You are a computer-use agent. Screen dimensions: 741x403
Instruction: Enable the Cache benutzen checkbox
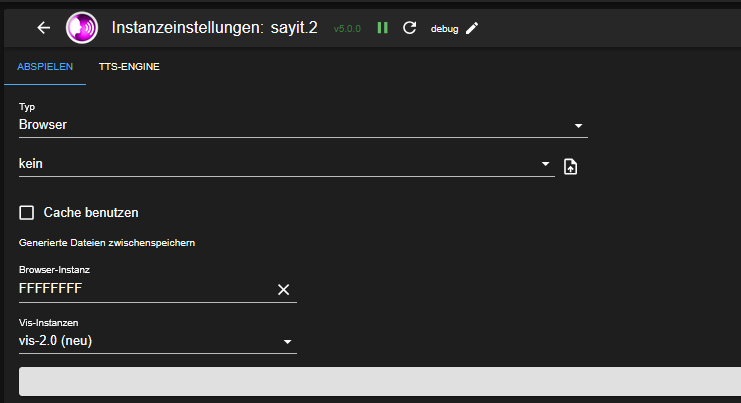(27, 212)
